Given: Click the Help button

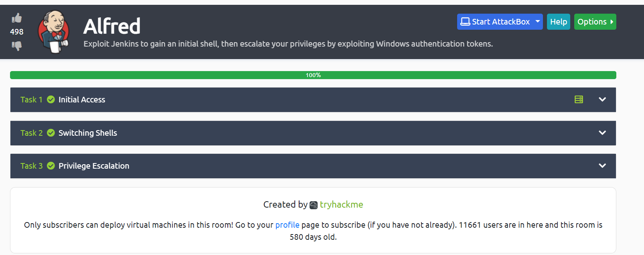Looking at the screenshot, I should (x=558, y=21).
